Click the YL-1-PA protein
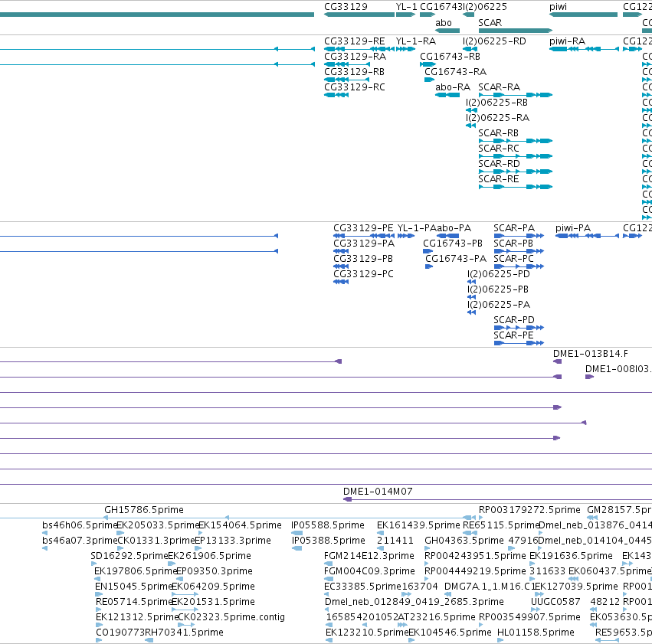The height and width of the screenshot is (644, 652). [406, 236]
